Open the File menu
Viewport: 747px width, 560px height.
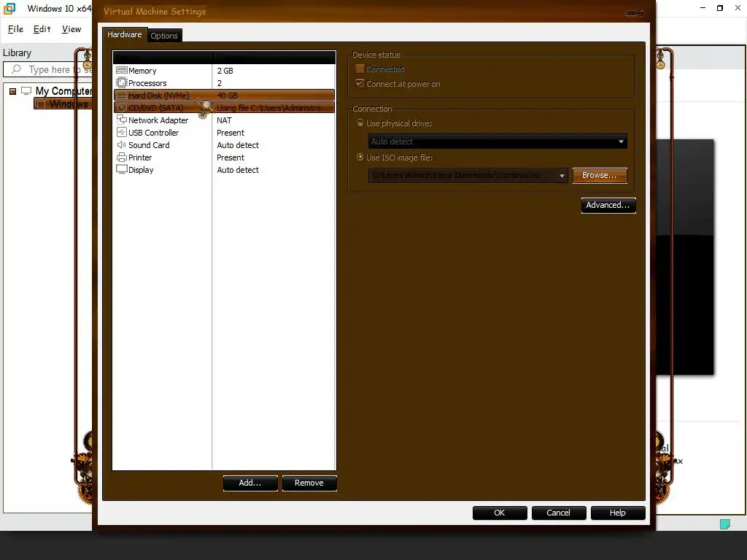point(16,29)
